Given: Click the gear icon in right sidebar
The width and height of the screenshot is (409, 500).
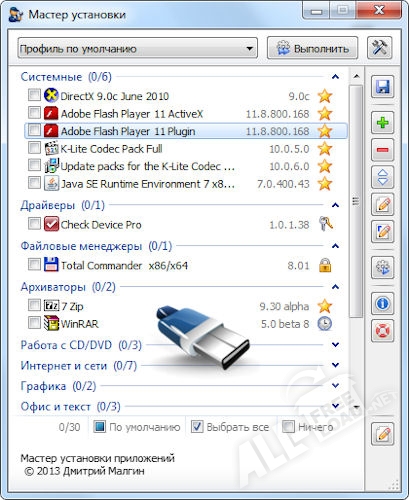Looking at the screenshot, I should point(382,267).
